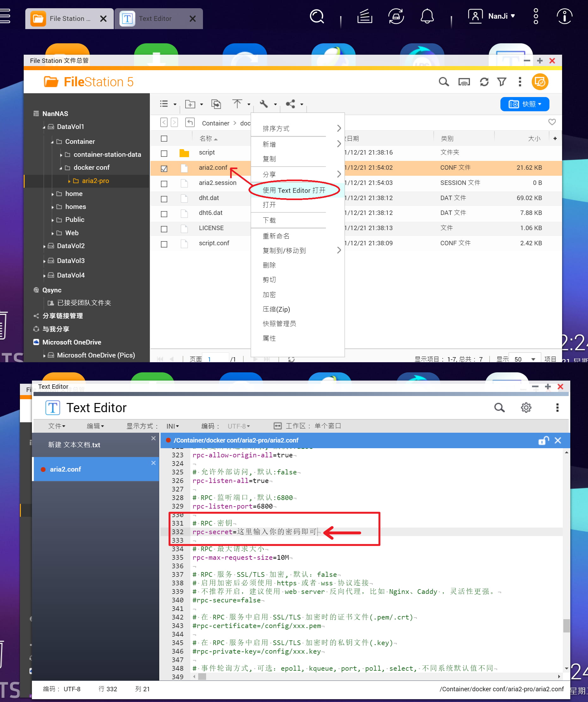Image resolution: width=588 pixels, height=702 pixels.
Task: Select the wrench tools icon in toolbar
Action: (264, 104)
